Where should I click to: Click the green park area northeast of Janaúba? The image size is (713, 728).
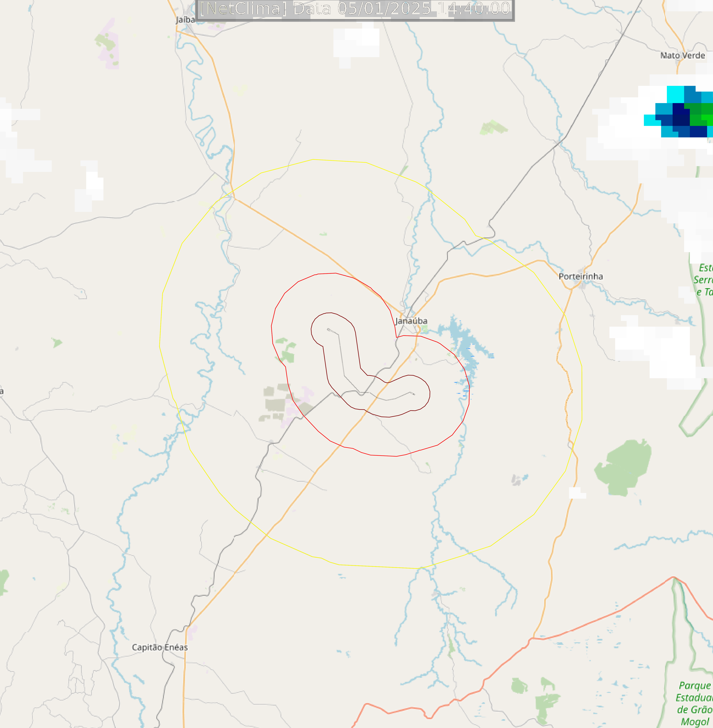coord(494,128)
